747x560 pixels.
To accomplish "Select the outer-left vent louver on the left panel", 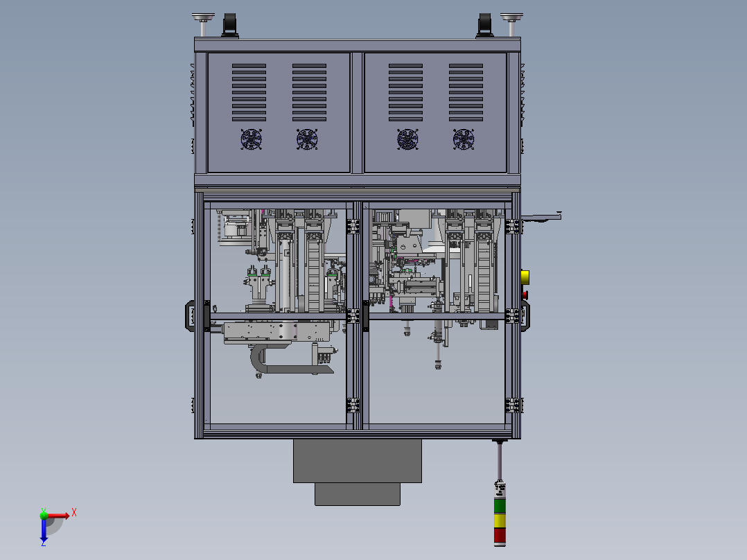I will click(x=249, y=92).
